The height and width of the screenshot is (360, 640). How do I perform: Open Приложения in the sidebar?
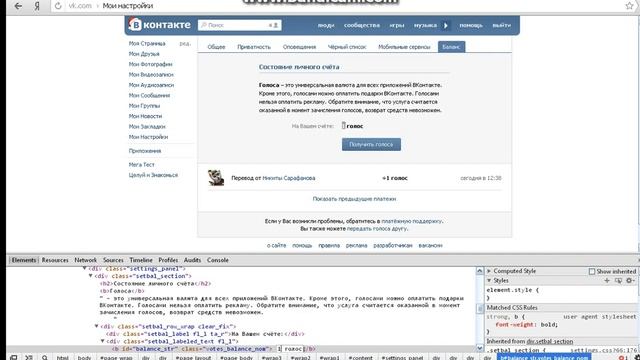145,151
